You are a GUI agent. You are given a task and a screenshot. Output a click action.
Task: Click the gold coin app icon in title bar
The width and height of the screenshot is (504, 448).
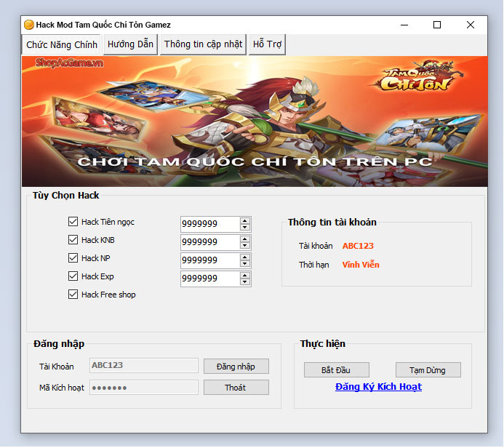(29, 25)
